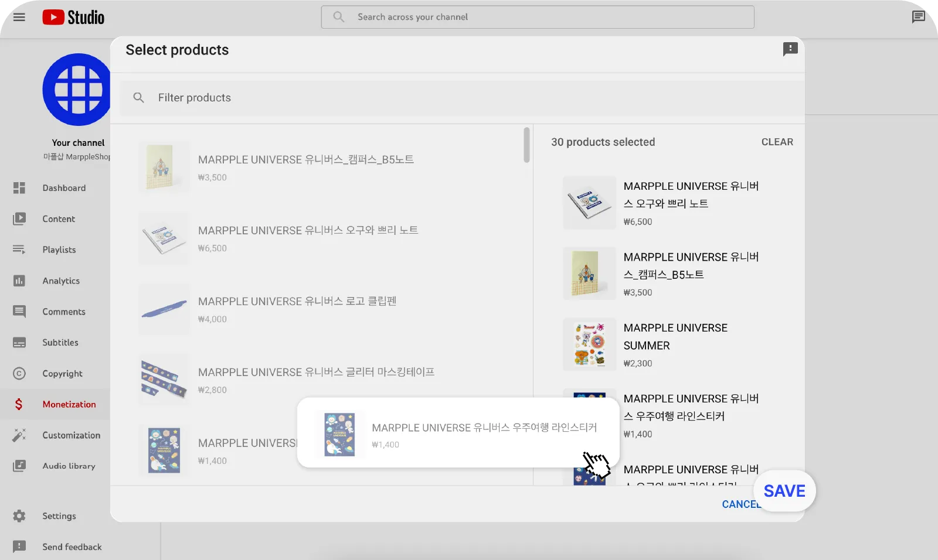Screen dimensions: 938x560
Task: Click product name 글리터 마스킹테이프
Action: 316,372
